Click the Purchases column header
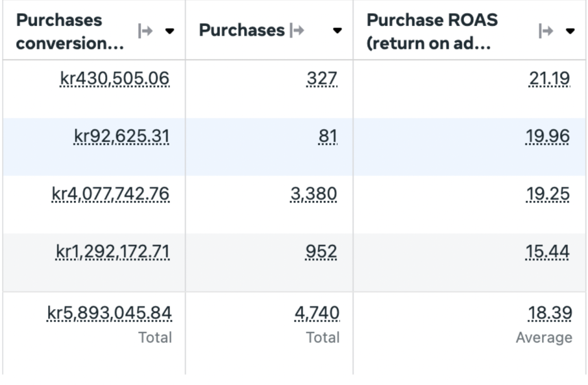Image resolution: width=588 pixels, height=385 pixels. pos(242,30)
